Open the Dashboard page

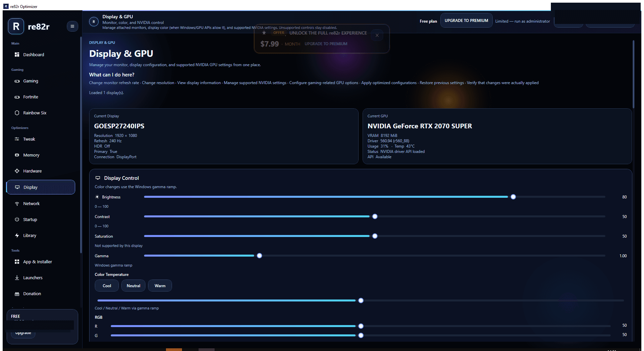click(41, 55)
